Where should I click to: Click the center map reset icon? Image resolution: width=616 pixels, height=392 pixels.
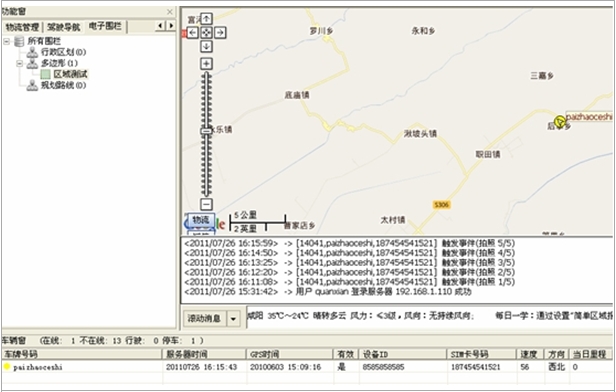pos(206,33)
